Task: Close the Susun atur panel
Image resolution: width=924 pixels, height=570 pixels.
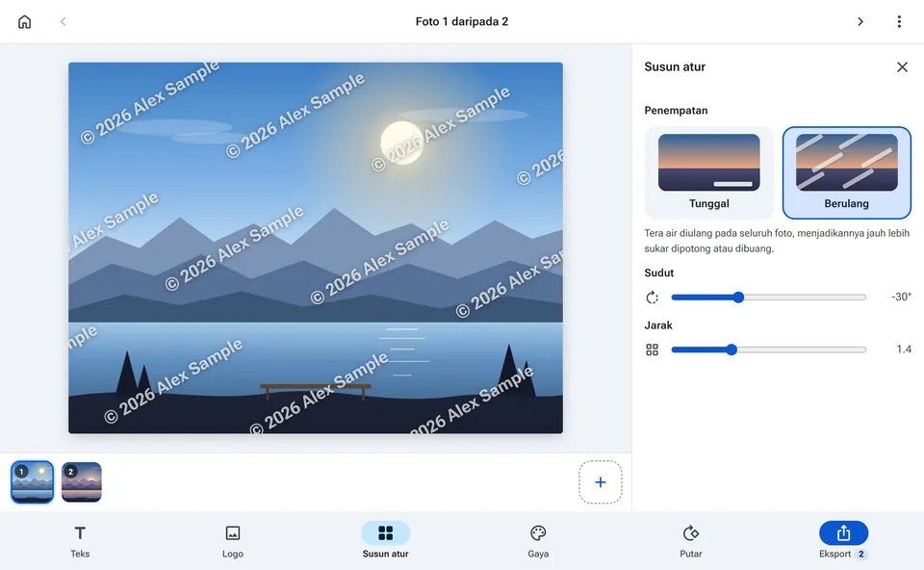Action: pos(902,67)
